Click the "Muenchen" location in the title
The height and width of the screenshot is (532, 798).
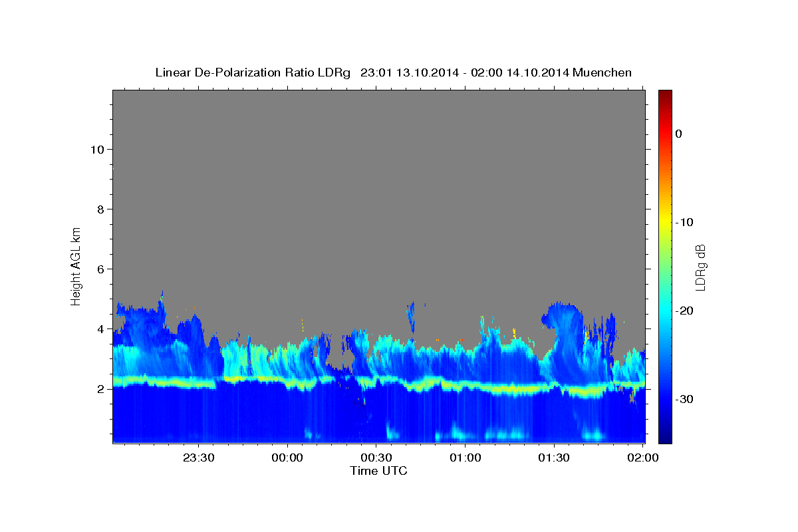[604, 72]
